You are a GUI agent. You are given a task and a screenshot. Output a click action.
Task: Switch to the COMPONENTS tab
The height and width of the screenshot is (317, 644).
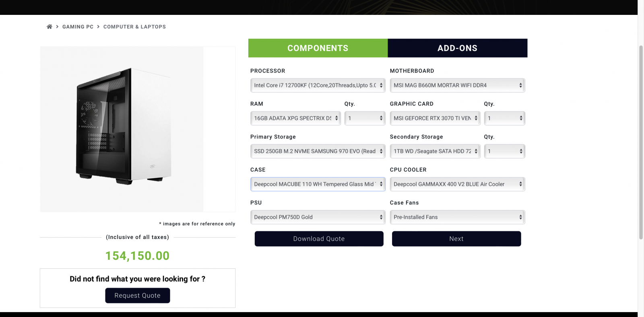click(318, 48)
